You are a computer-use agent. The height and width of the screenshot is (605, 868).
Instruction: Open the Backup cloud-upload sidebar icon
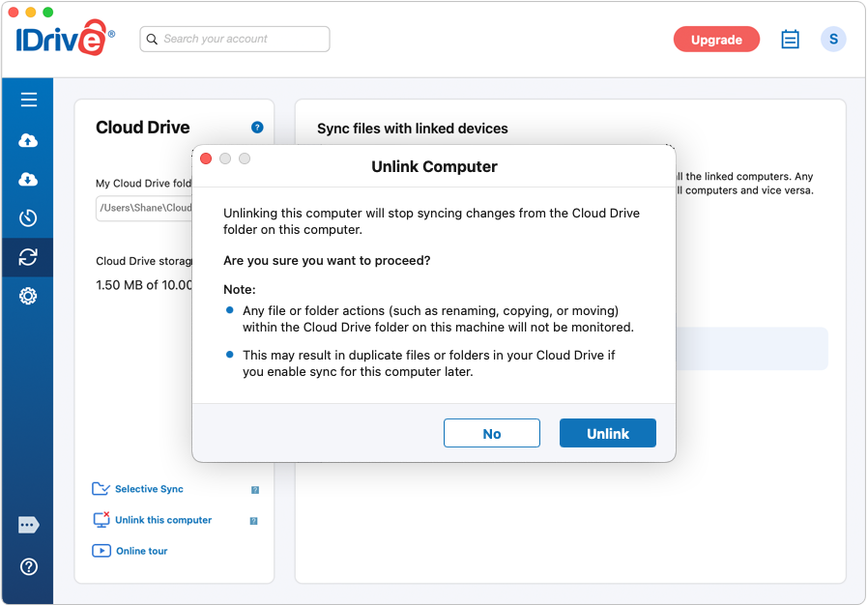click(x=28, y=140)
